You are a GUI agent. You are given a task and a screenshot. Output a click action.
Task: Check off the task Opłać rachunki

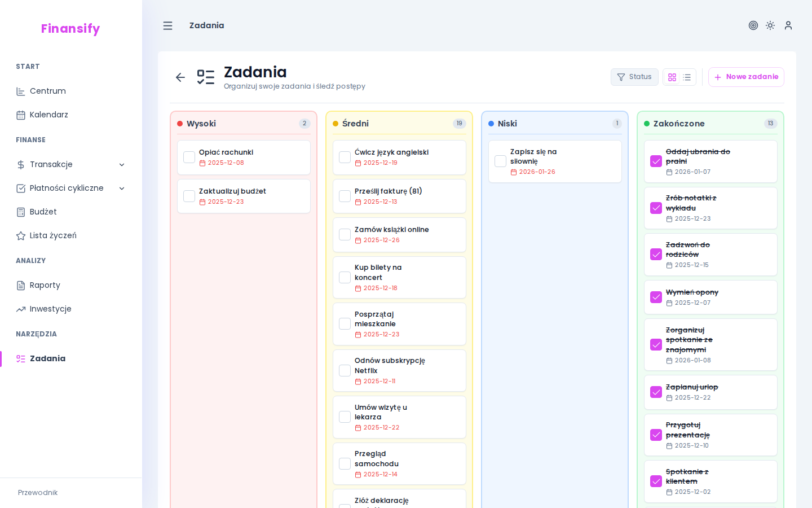(x=189, y=157)
